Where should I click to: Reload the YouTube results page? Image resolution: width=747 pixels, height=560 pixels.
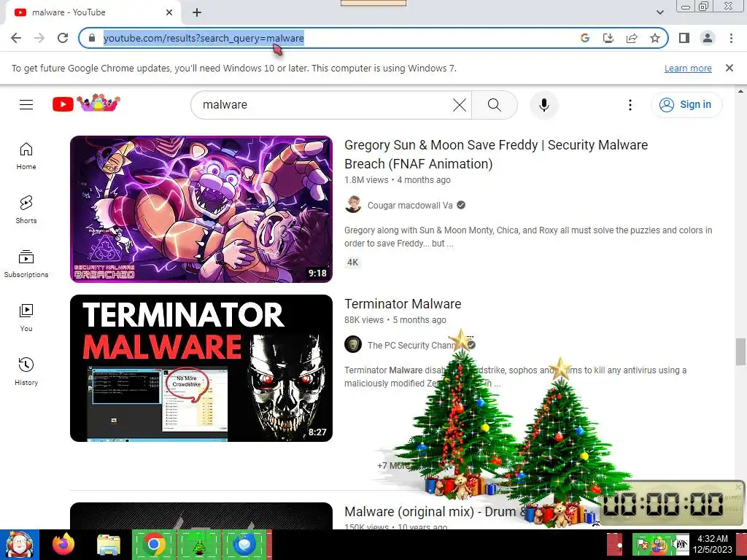pyautogui.click(x=63, y=38)
